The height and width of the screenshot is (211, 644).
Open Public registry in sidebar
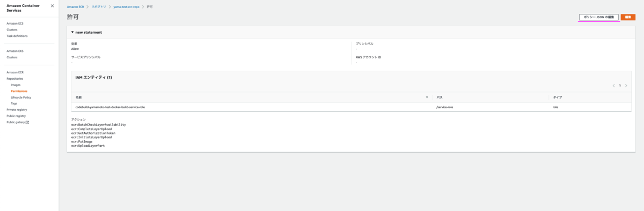16,116
